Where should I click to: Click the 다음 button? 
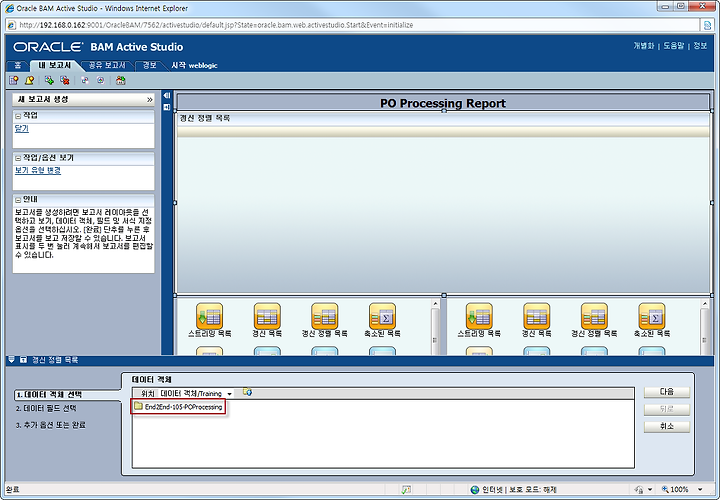tap(667, 392)
